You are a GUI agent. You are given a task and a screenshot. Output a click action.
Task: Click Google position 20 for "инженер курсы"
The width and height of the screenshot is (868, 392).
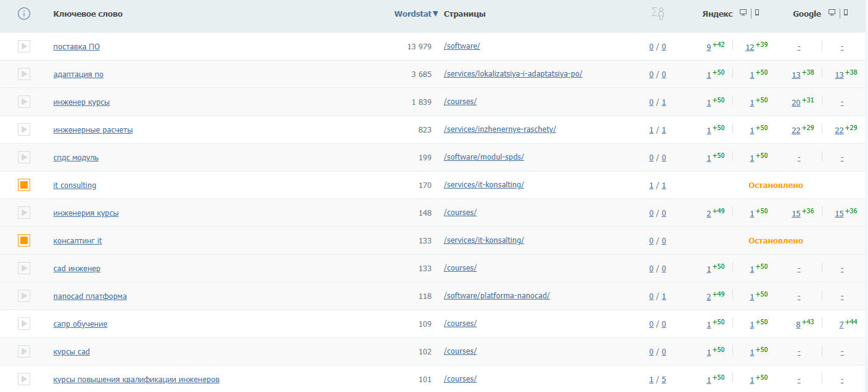coord(796,103)
